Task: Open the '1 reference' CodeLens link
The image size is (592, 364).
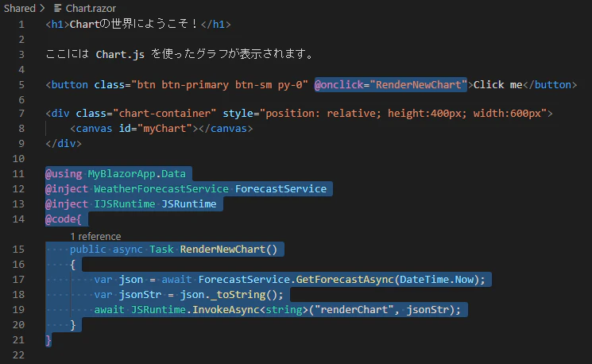Action: click(x=95, y=236)
